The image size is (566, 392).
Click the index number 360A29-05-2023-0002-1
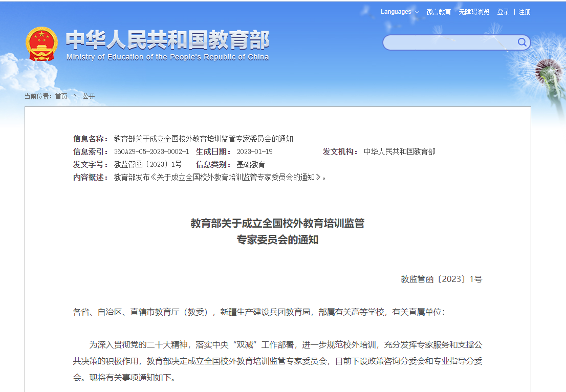(x=151, y=151)
